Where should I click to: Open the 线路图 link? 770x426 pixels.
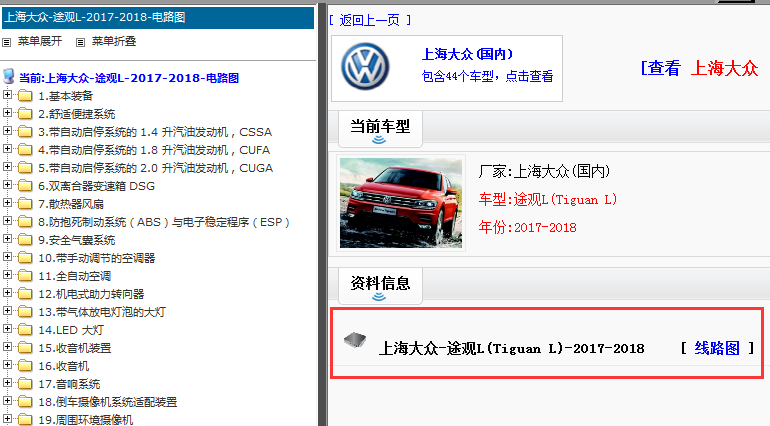pos(717,348)
